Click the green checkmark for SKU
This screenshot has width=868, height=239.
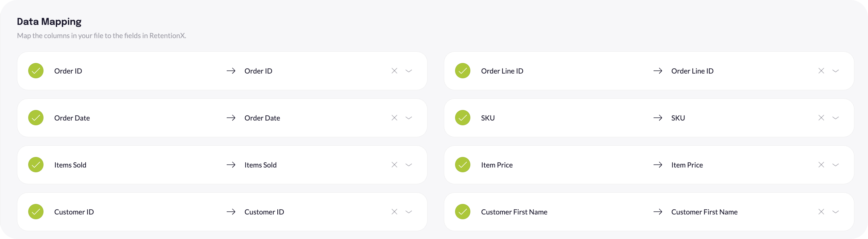(463, 118)
